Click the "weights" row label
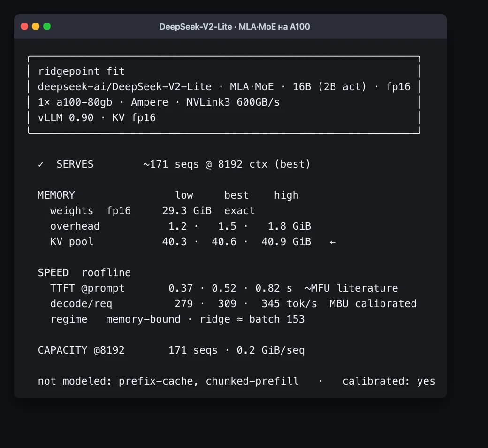488x448 pixels. [72, 211]
